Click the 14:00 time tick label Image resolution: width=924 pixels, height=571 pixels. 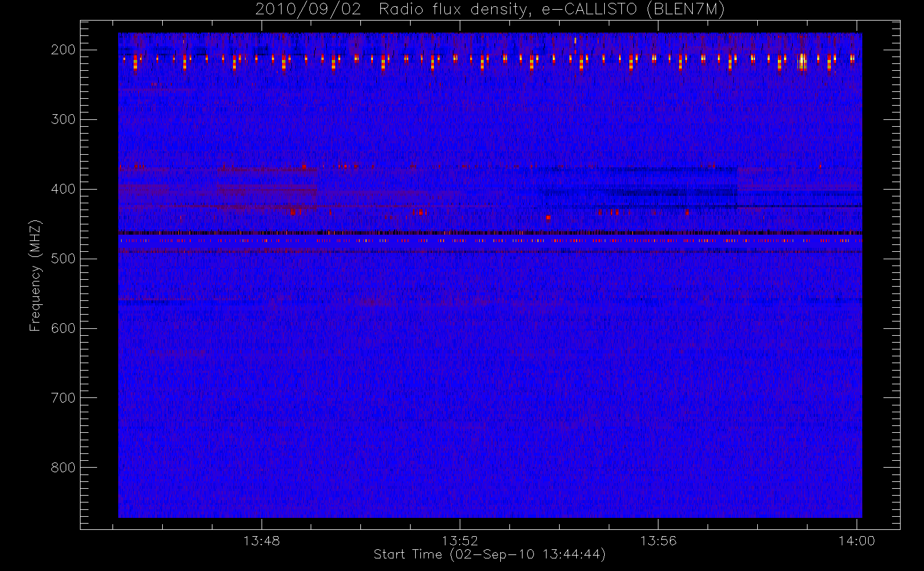tap(857, 541)
